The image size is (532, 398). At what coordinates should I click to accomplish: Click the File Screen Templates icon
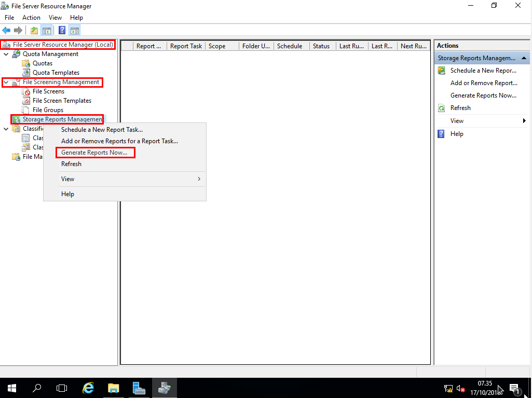click(x=26, y=101)
